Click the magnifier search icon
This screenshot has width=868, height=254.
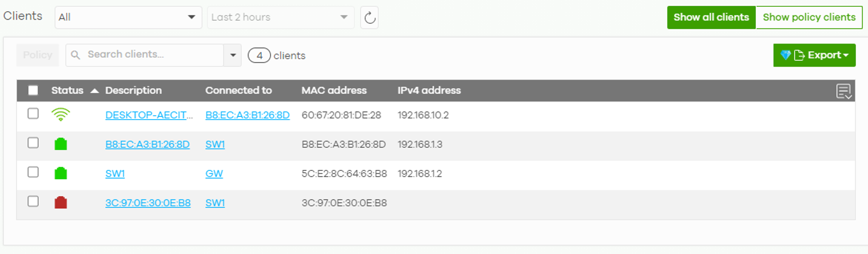pyautogui.click(x=76, y=55)
